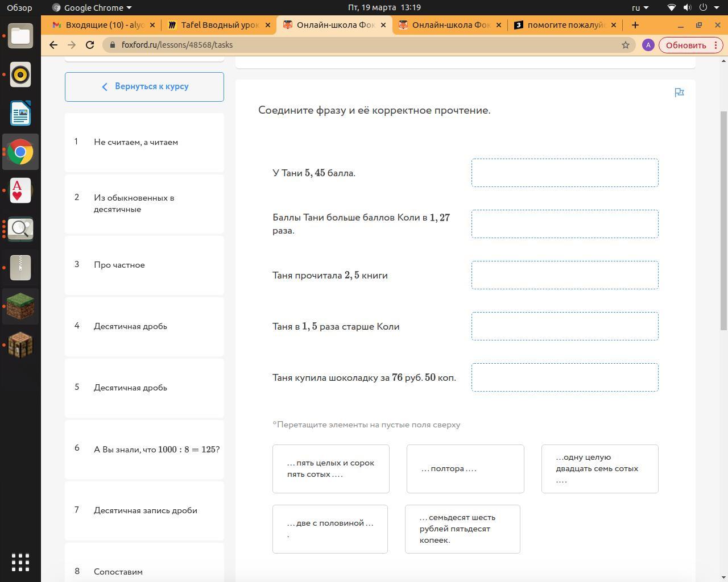Open task 4 Десятичная дробь
Viewport: 728px width, 582px height.
(x=144, y=326)
